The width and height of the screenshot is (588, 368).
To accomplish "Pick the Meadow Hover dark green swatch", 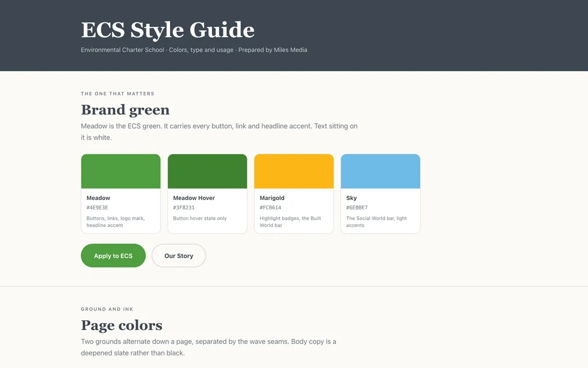I will [207, 171].
